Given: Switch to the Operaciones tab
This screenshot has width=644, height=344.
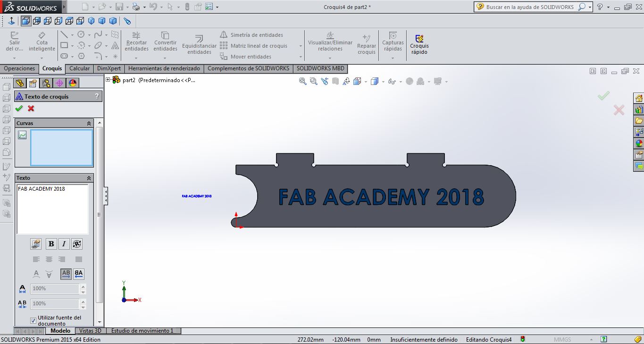Looking at the screenshot, I should [19, 68].
